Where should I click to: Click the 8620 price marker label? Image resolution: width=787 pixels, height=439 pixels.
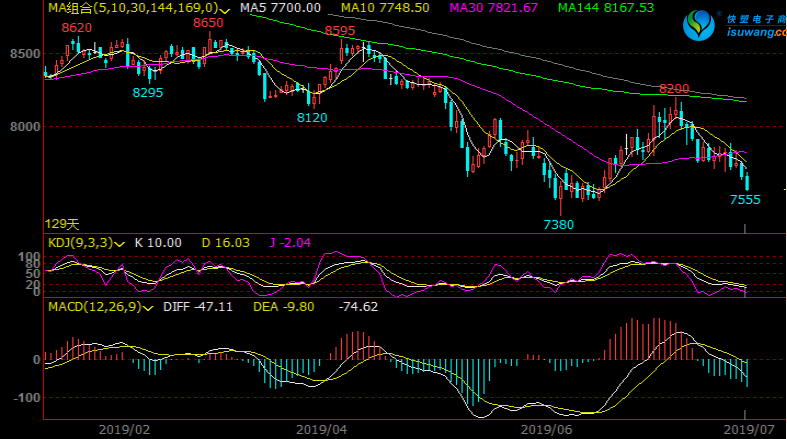coord(77,27)
